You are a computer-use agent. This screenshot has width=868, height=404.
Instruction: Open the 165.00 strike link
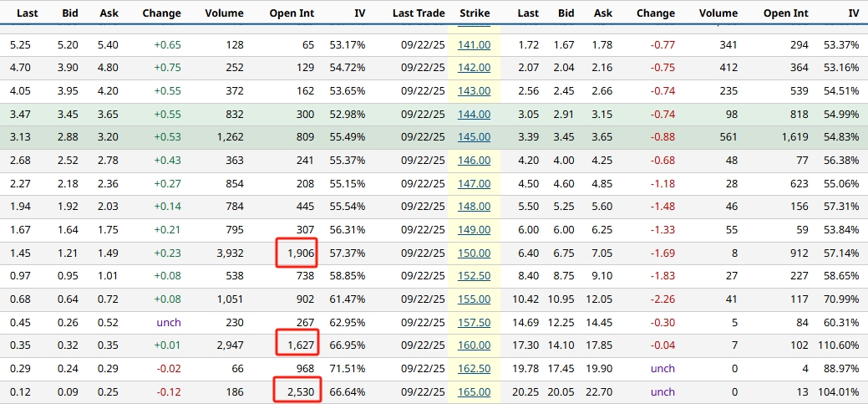474,391
